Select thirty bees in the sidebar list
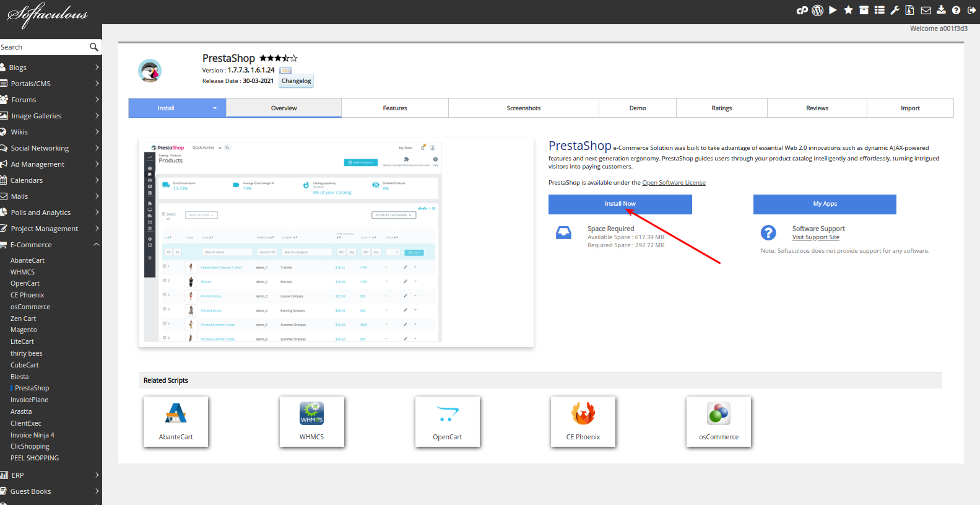Screen dimensions: 980x505 [26, 354]
